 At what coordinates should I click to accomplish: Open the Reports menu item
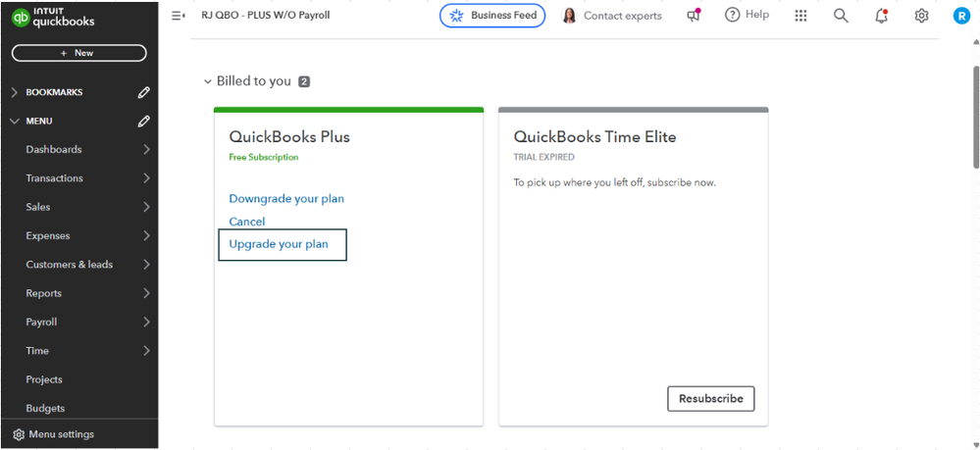(44, 293)
